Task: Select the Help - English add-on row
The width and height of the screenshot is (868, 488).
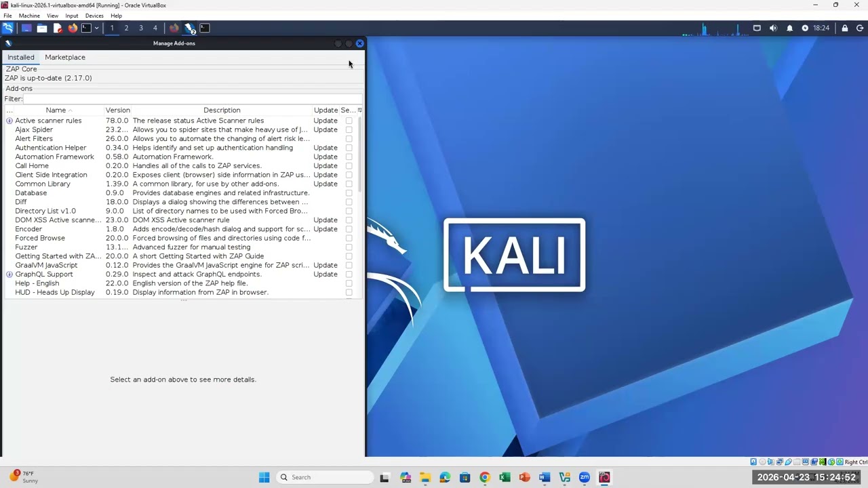Action: (180, 283)
